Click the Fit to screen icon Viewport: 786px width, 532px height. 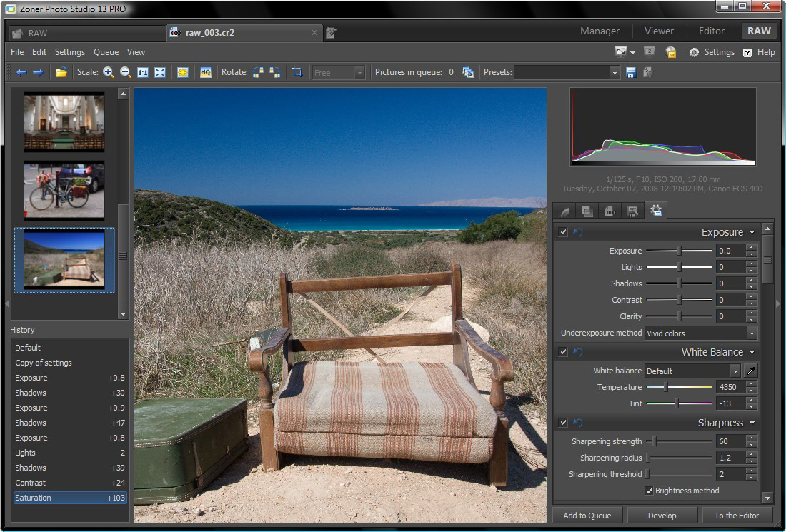[x=159, y=71]
